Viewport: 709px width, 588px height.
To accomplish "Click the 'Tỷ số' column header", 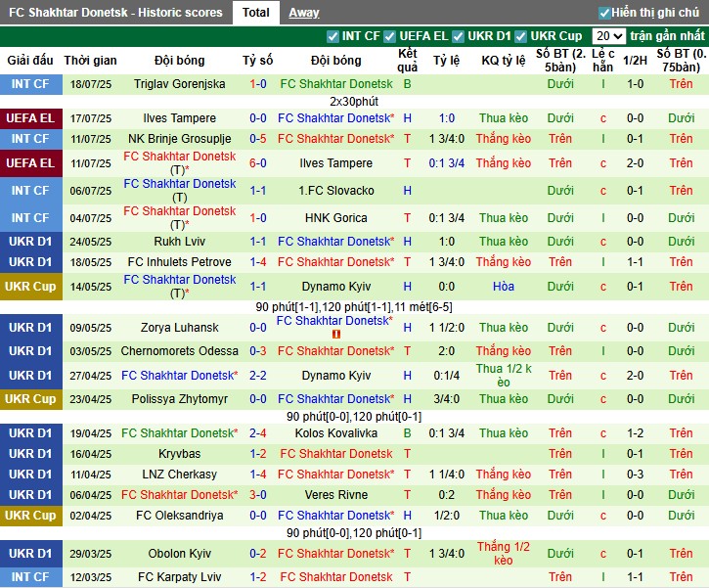I will coord(258,61).
